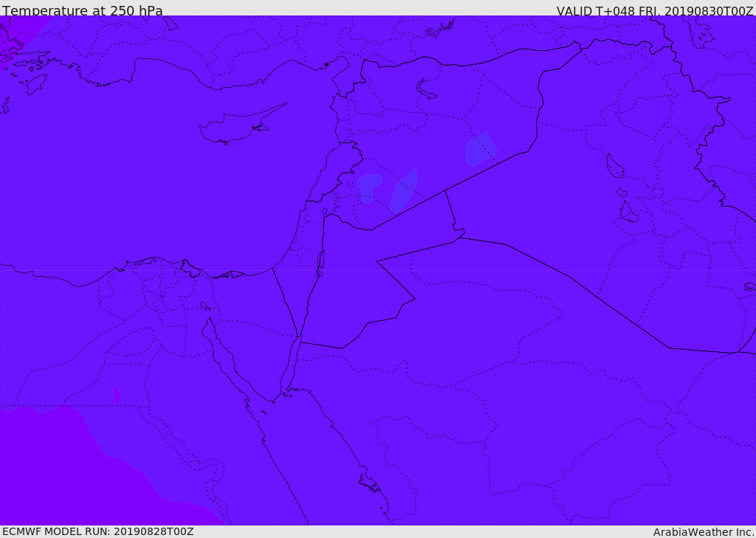Image resolution: width=756 pixels, height=538 pixels.
Task: Click the light blue patch in eastern Syria
Action: 480,149
